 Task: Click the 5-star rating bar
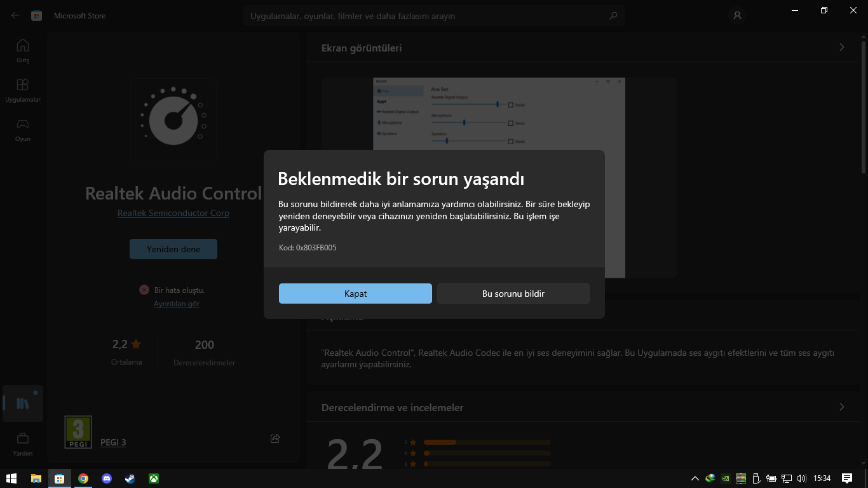(487, 442)
